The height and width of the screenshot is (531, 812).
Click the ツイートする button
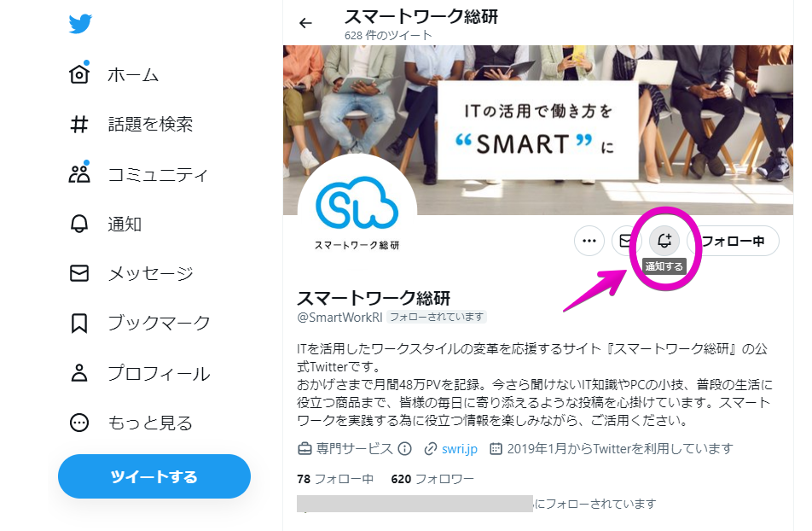[154, 476]
